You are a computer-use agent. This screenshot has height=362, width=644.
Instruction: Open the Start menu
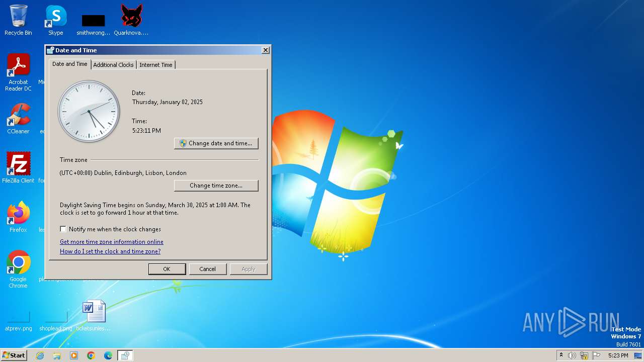tap(14, 355)
